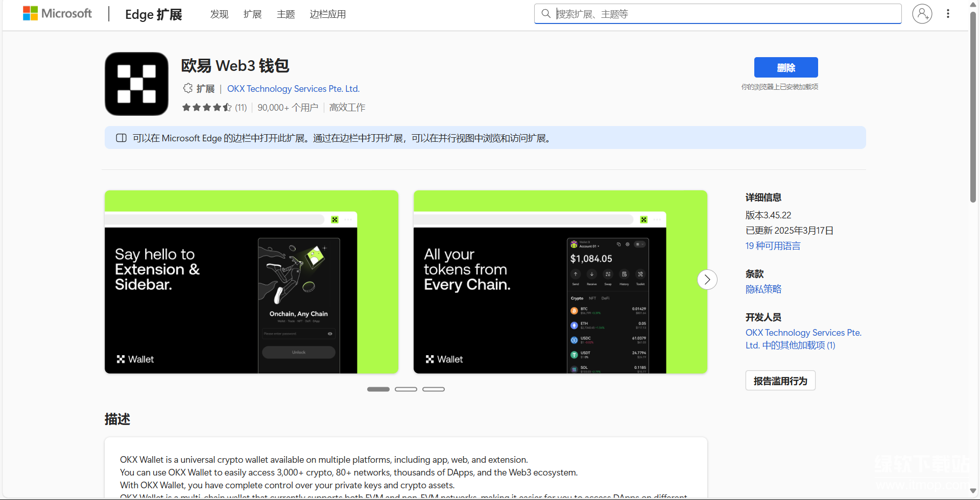Click the 条款 heading

pos(755,274)
